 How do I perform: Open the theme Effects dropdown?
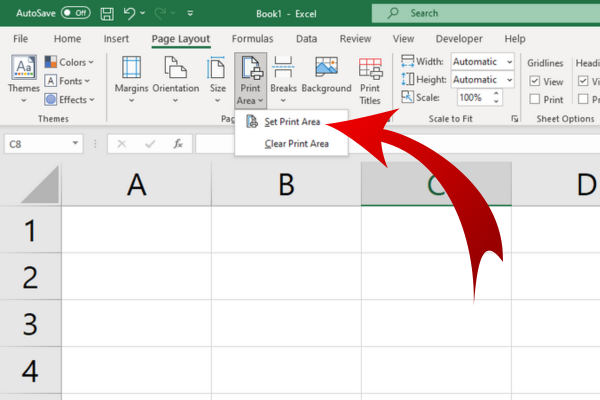[x=70, y=100]
